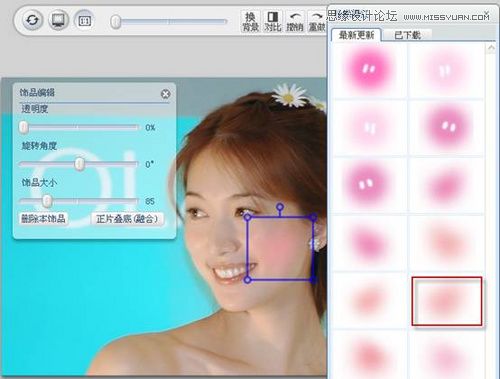Screen dimensions: 500x379
Task: Click the 饰品大小 size slider handle
Action: (47, 201)
